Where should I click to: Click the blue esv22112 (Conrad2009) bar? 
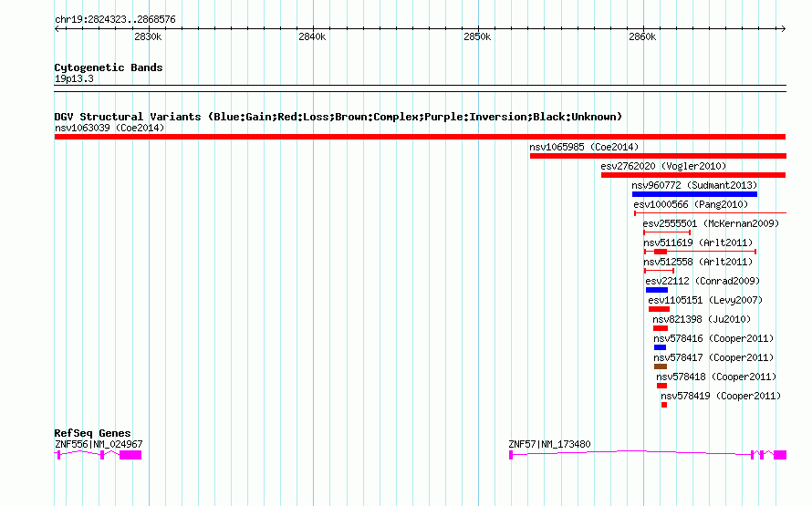pos(657,290)
